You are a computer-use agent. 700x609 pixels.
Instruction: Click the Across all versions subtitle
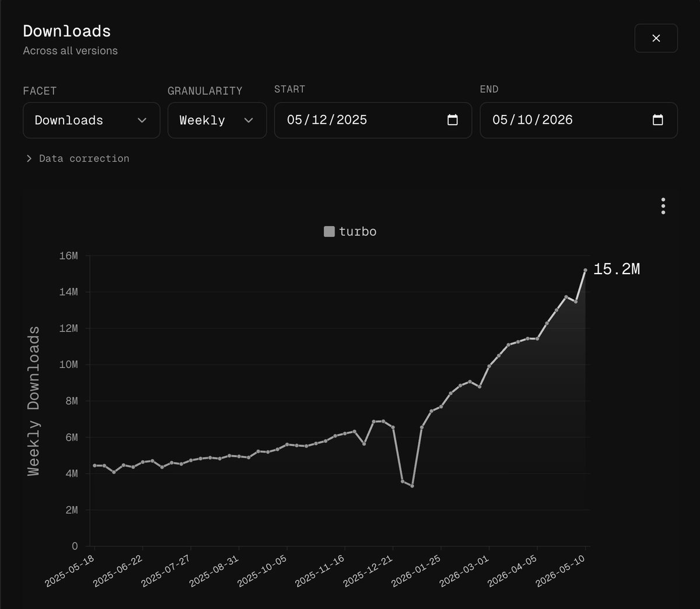[71, 51]
